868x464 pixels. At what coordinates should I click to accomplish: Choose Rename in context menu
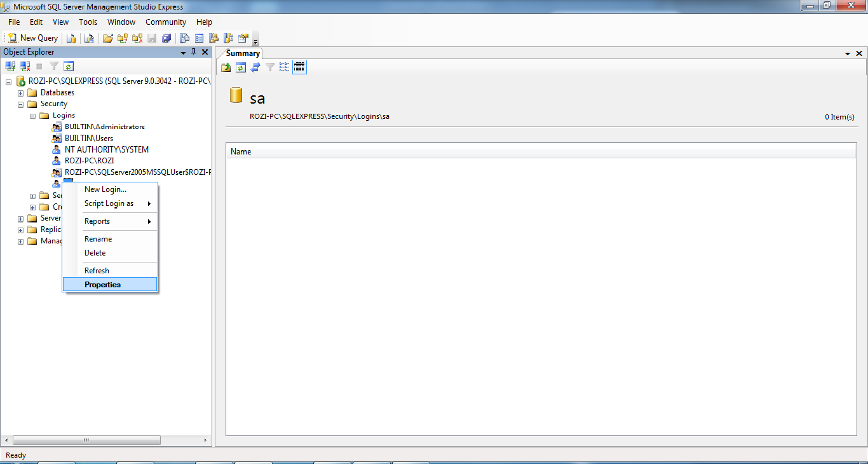coord(110,239)
